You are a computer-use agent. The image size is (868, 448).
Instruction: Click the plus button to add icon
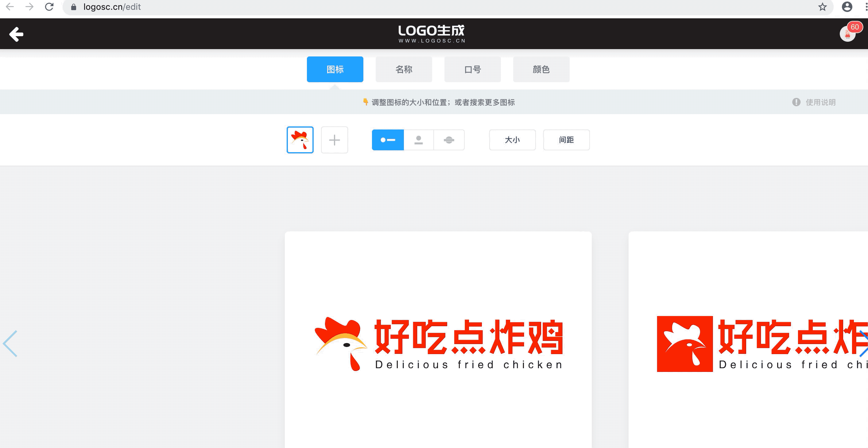[x=334, y=140]
